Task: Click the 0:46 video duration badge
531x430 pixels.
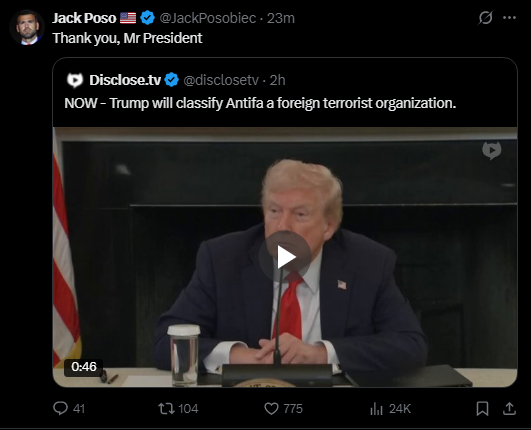Action: pyautogui.click(x=84, y=367)
